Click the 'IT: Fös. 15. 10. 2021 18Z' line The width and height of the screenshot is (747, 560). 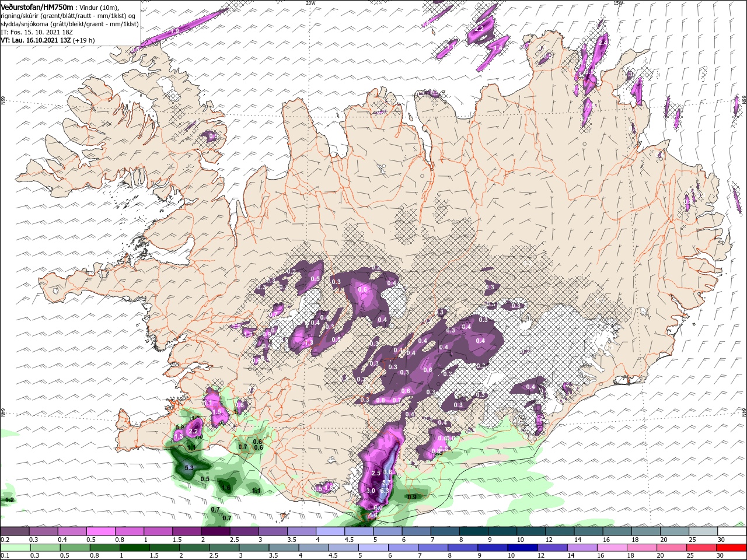click(x=37, y=32)
